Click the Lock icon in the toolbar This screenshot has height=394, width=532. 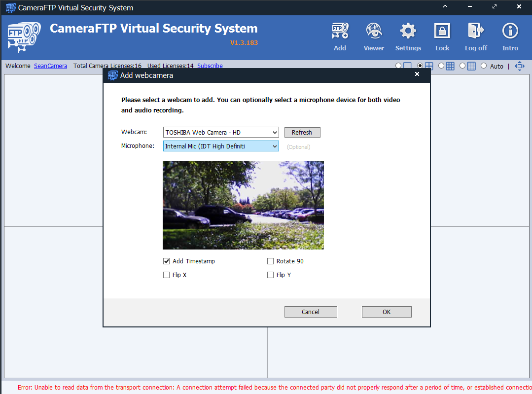(x=442, y=32)
